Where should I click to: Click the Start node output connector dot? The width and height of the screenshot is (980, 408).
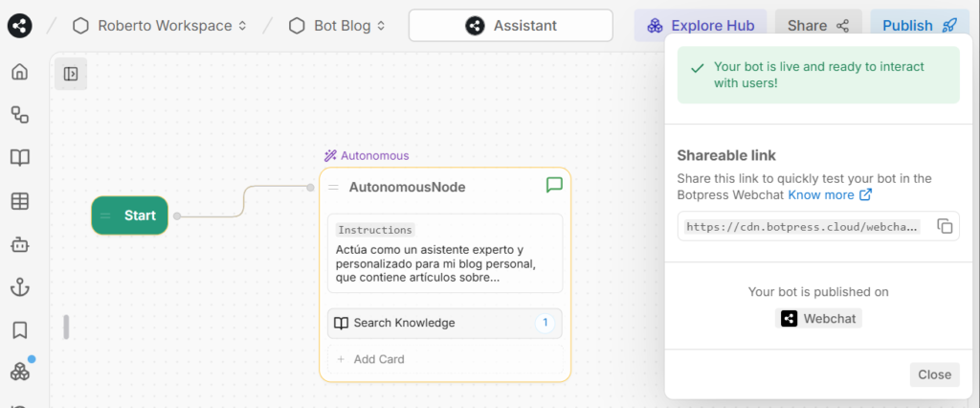[177, 215]
